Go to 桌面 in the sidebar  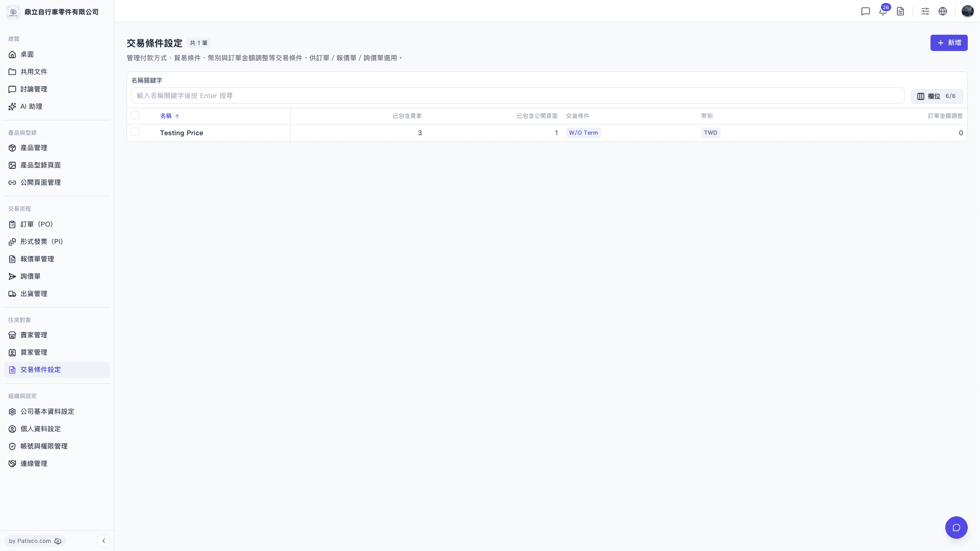(57, 55)
